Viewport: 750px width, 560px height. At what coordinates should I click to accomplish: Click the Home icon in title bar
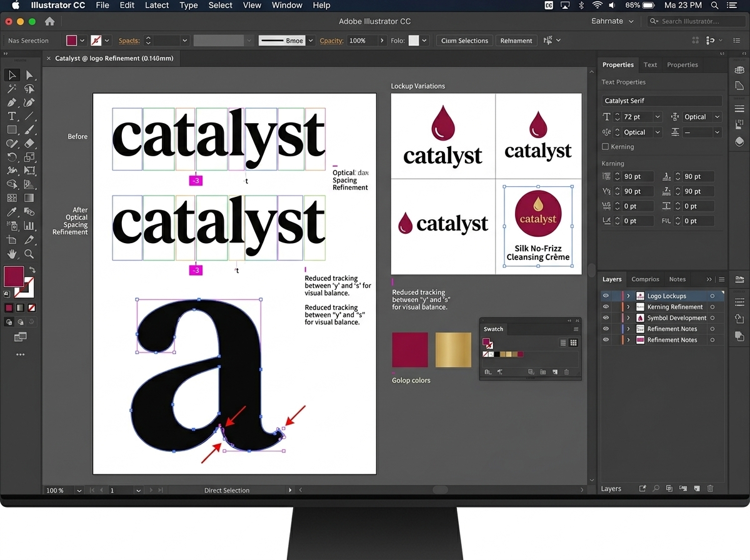[x=49, y=21]
